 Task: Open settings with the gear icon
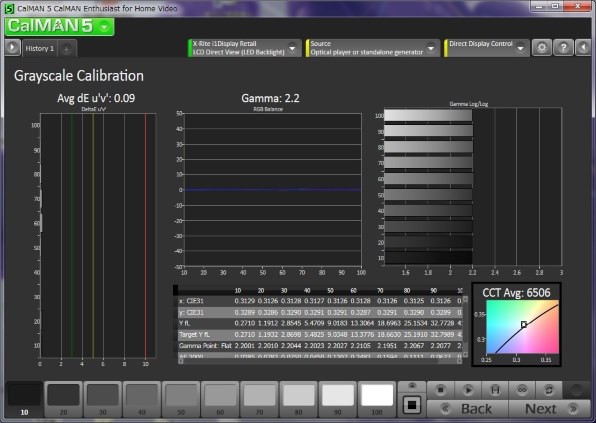[542, 48]
